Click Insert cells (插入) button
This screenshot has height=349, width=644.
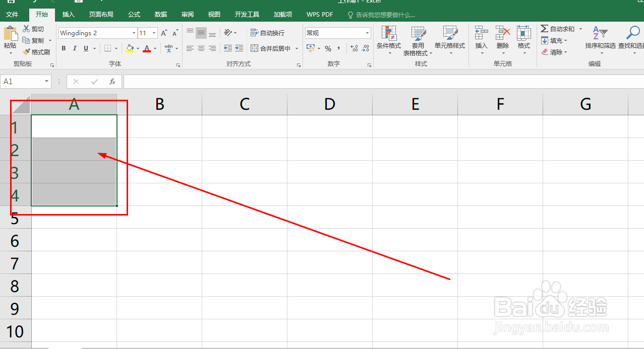coord(482,40)
